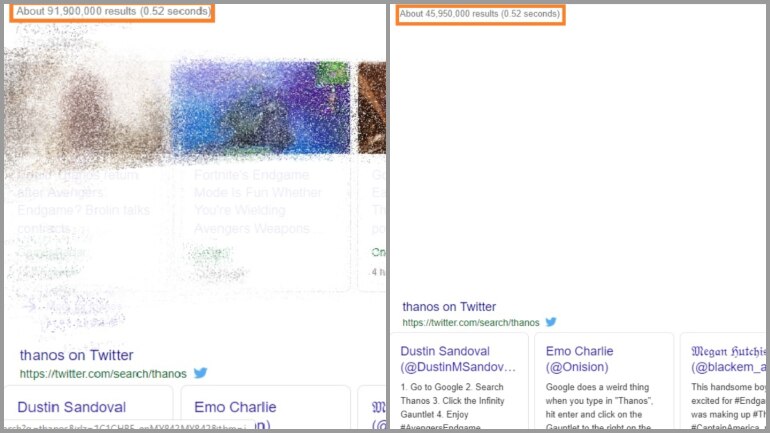Click the highlighted "About 45,950,000 results" text
This screenshot has width=770, height=433.
pyautogui.click(x=480, y=14)
